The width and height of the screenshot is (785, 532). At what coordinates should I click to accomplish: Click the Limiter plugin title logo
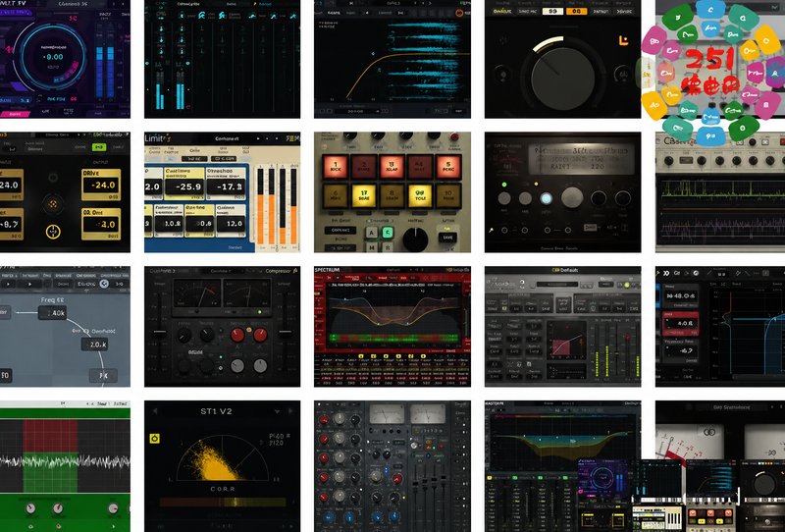158,138
